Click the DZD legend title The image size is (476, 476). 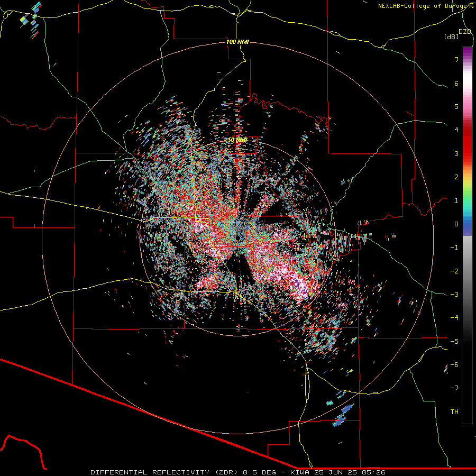pos(465,32)
